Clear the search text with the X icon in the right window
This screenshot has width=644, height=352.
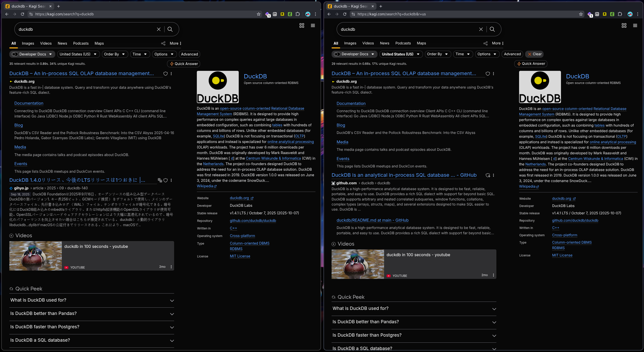(x=481, y=29)
